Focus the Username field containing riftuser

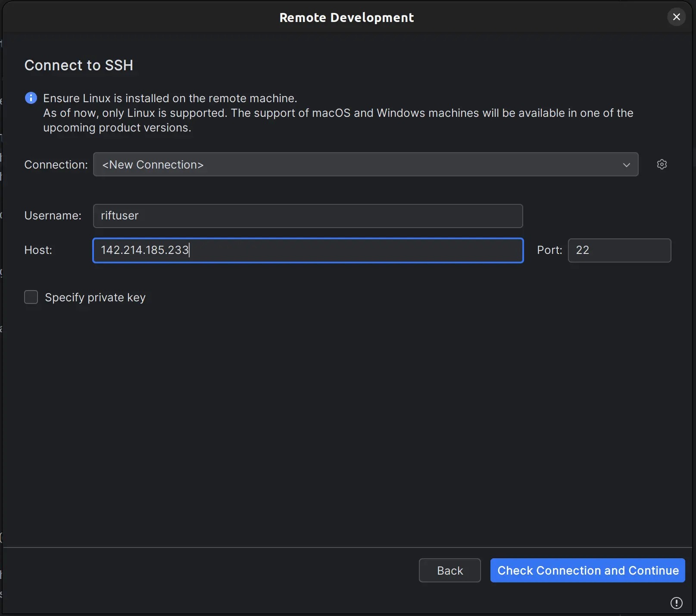point(308,216)
